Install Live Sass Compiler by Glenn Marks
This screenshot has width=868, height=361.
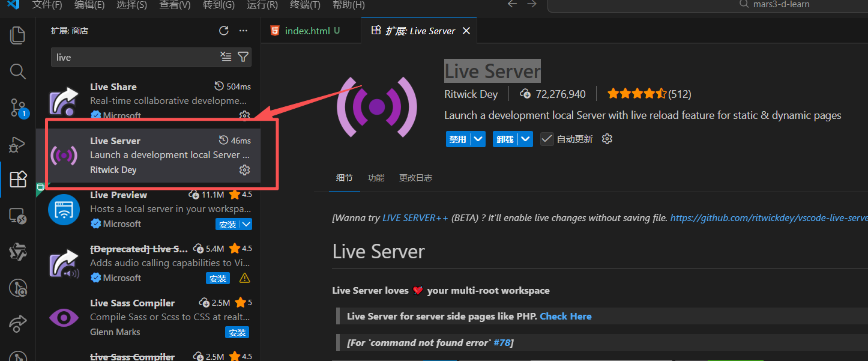pyautogui.click(x=237, y=332)
